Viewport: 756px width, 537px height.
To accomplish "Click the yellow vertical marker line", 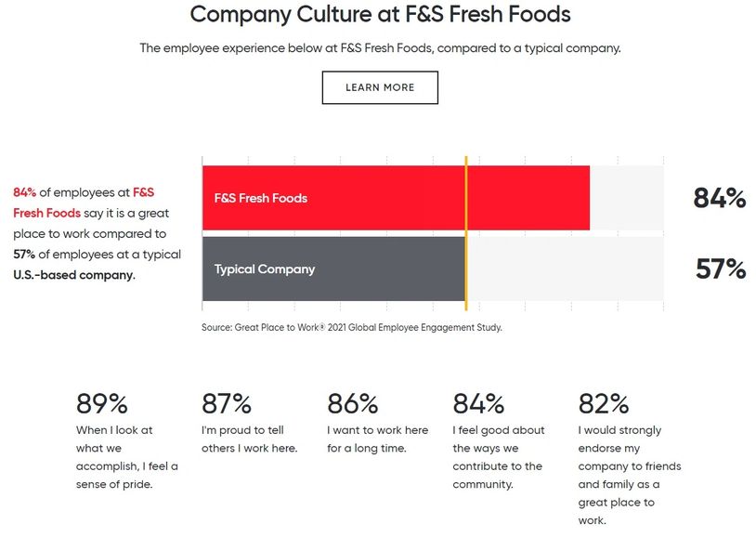I will click(465, 232).
